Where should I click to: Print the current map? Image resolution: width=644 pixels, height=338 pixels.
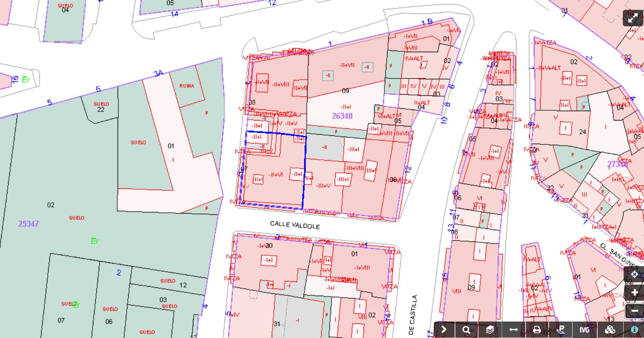coord(537,330)
